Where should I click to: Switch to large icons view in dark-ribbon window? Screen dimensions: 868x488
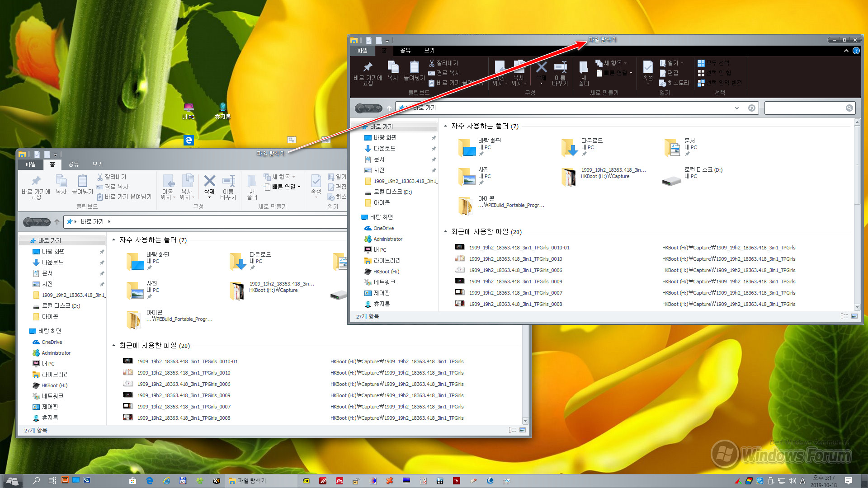854,316
